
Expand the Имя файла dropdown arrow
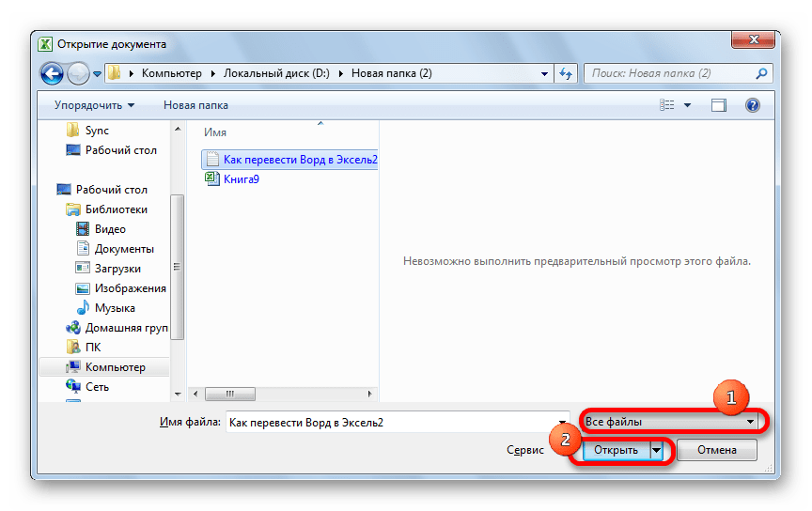[x=562, y=422]
